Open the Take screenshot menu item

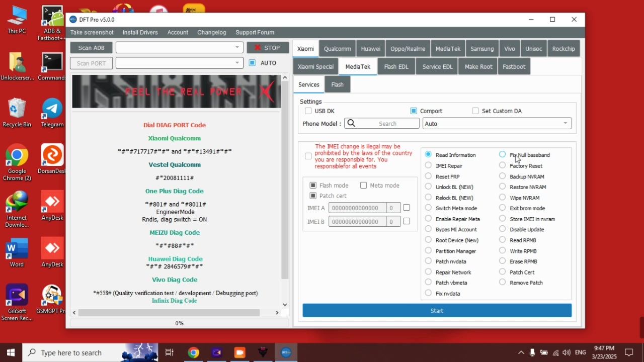(92, 32)
